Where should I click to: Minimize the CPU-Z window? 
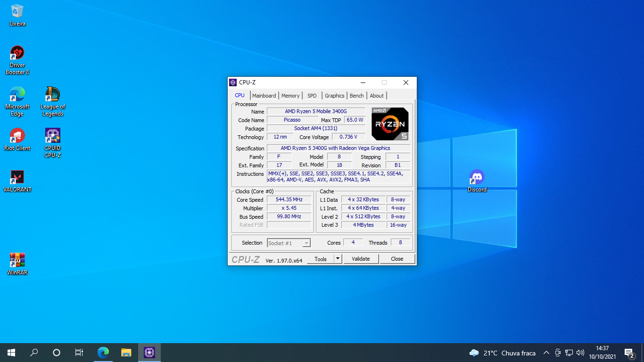pos(363,82)
